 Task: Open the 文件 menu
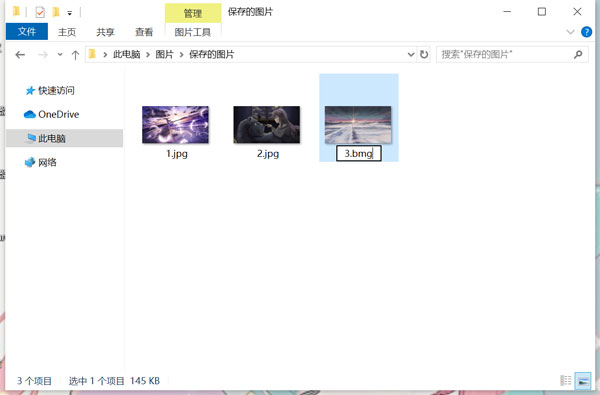pos(27,31)
